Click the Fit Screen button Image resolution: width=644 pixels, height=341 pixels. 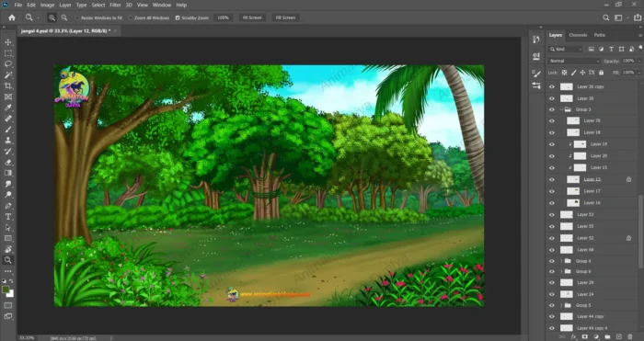click(252, 17)
